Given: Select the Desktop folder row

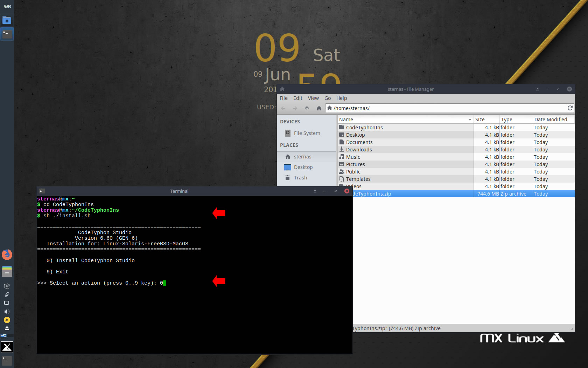Looking at the screenshot, I should (x=456, y=135).
